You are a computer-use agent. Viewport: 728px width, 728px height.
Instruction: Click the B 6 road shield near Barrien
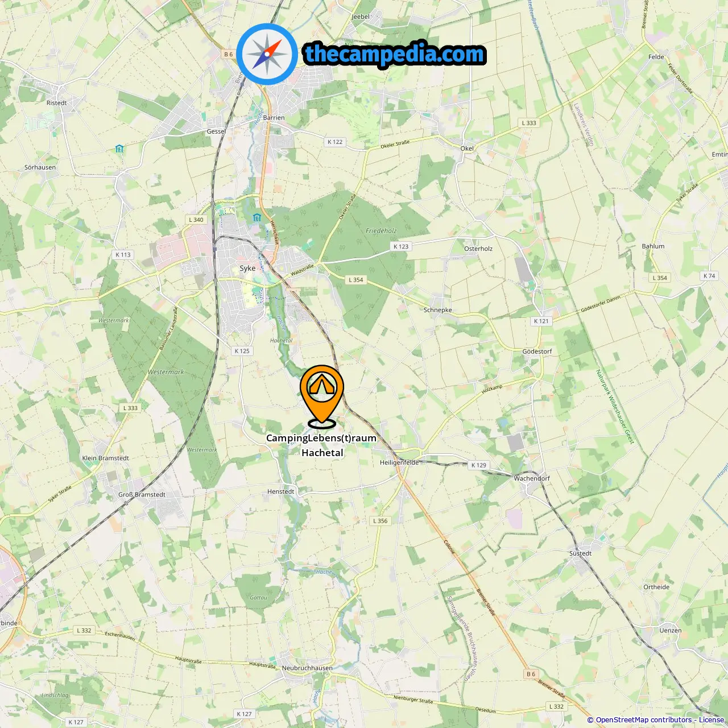pyautogui.click(x=228, y=55)
